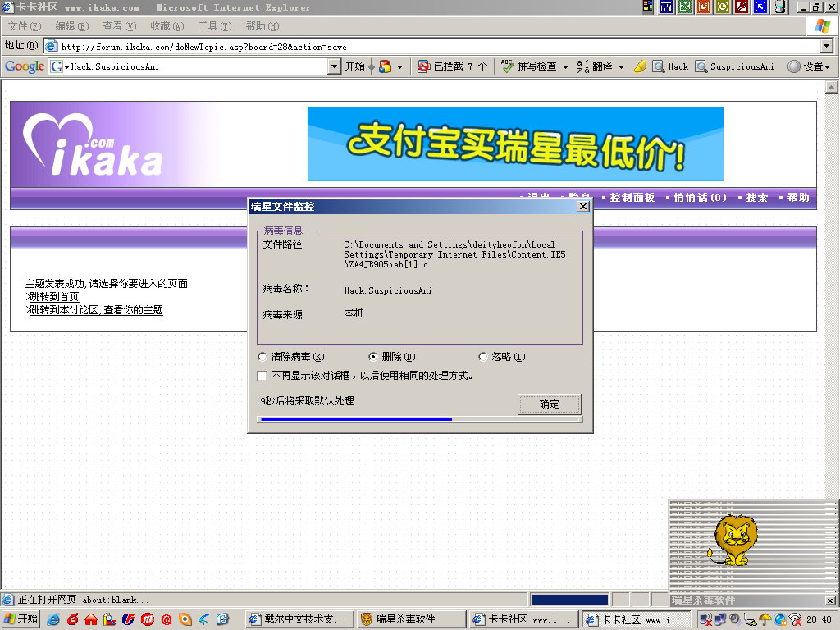Click the page loading progress bar in status bar
The height and width of the screenshot is (630, 840).
tap(570, 600)
